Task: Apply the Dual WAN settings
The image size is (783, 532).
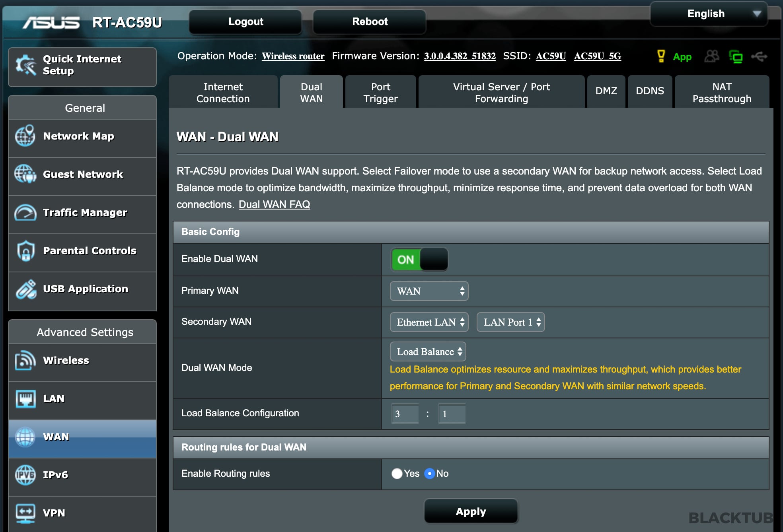Action: point(471,511)
